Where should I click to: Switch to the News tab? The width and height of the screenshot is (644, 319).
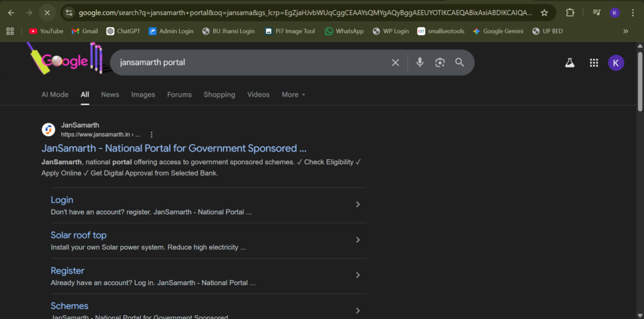point(110,94)
